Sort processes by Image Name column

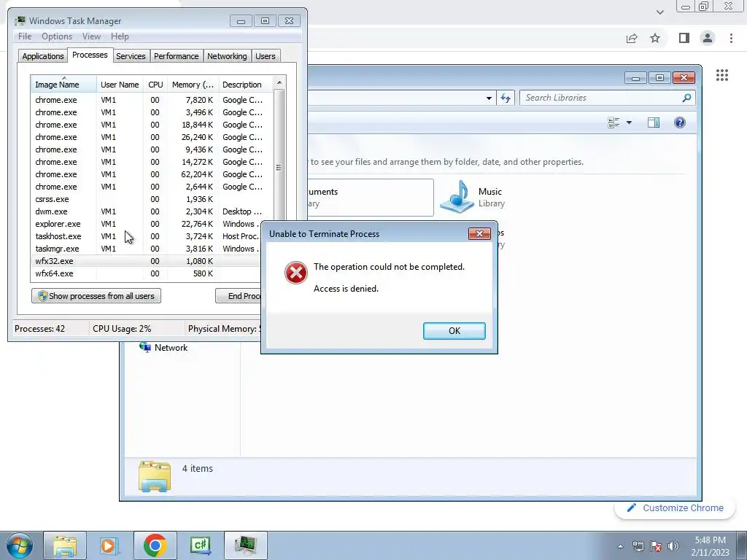point(63,85)
